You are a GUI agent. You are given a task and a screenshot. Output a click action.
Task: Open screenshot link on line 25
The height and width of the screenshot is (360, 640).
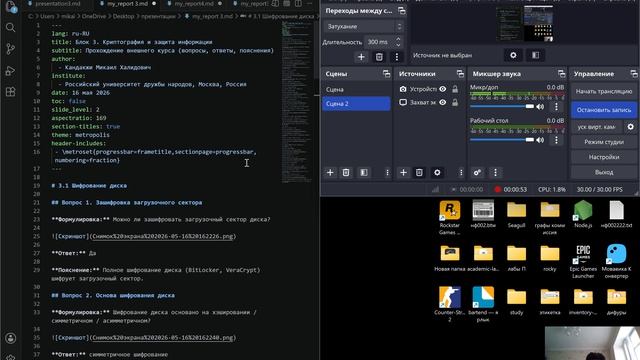click(x=164, y=236)
